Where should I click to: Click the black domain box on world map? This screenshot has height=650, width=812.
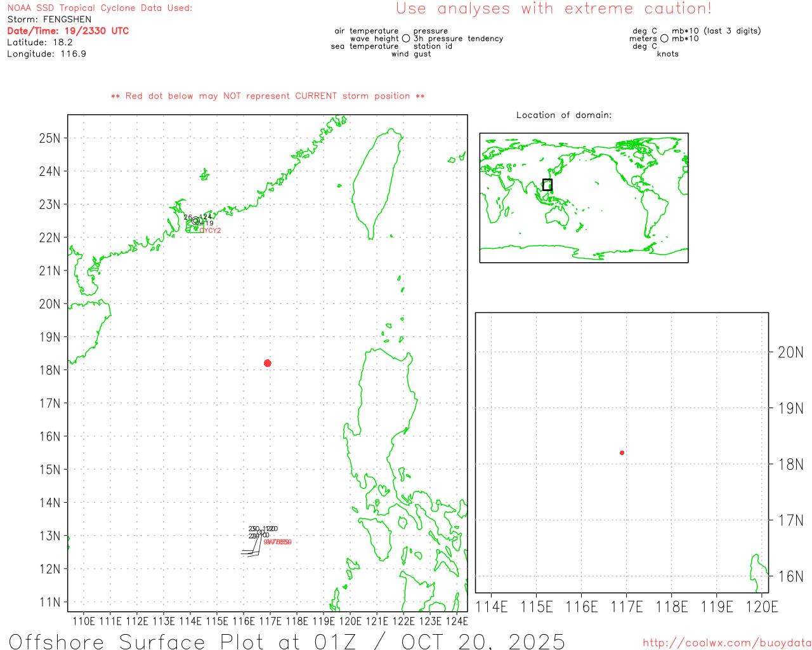(x=547, y=185)
